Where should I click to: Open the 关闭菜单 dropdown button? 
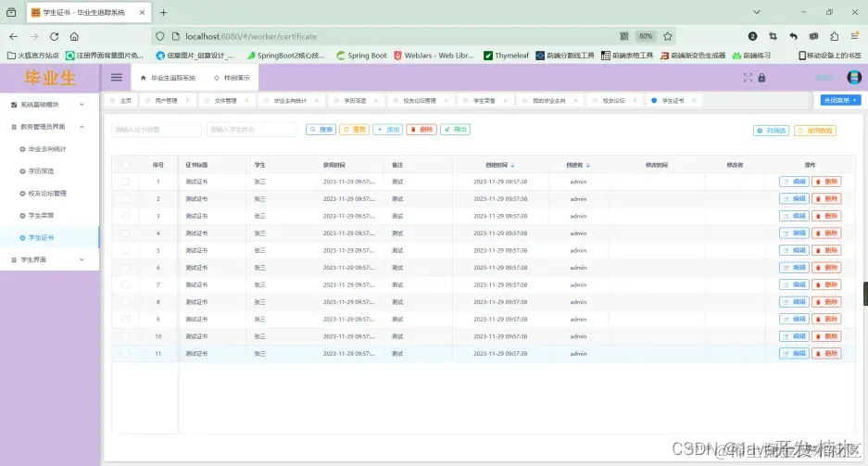(x=840, y=100)
